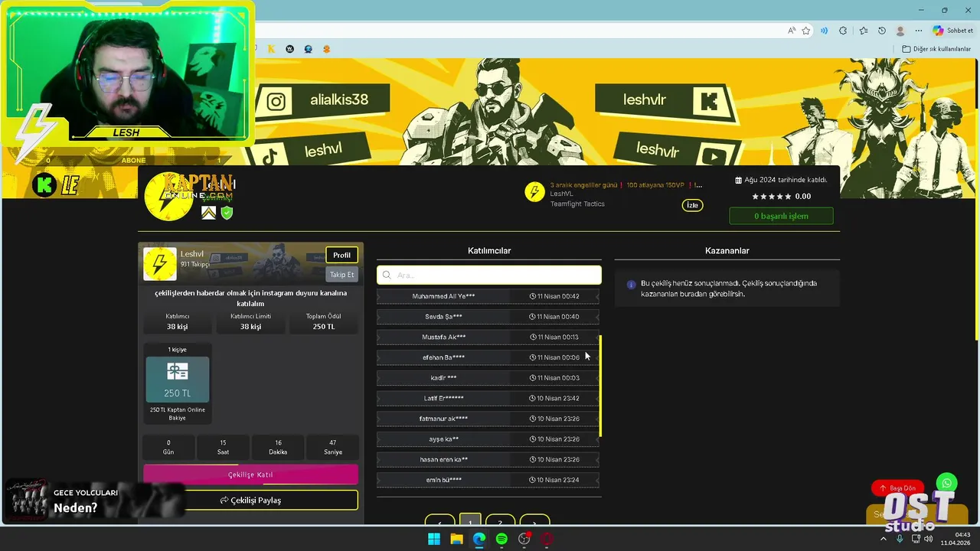The height and width of the screenshot is (551, 980).
Task: Select participant kadir ***
Action: (x=488, y=377)
